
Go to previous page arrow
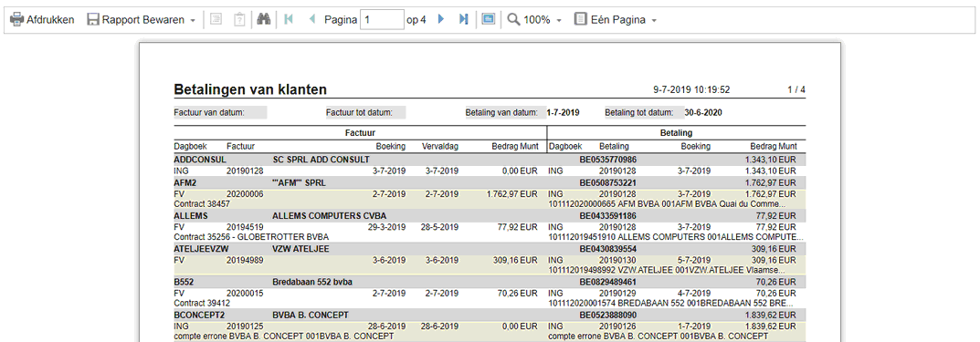(x=311, y=20)
